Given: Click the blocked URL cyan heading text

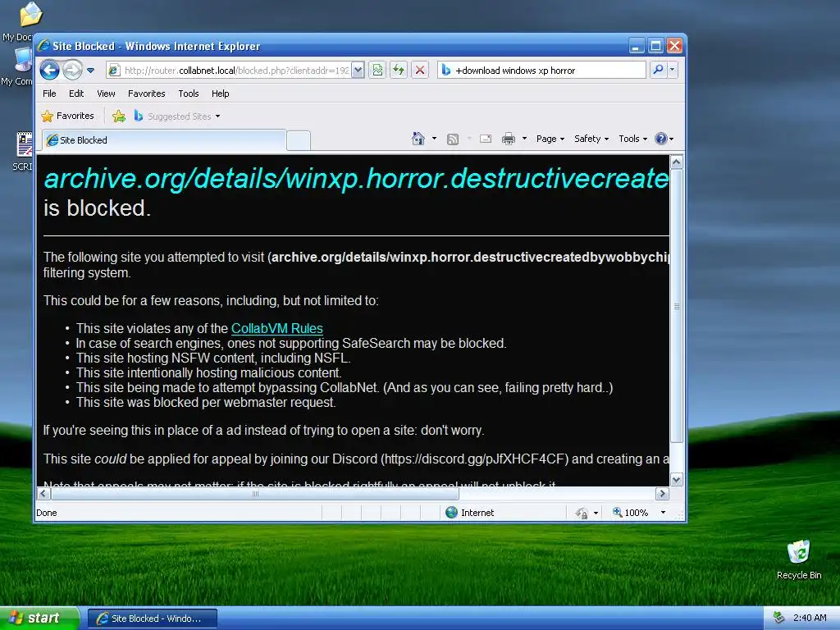Looking at the screenshot, I should click(x=356, y=178).
